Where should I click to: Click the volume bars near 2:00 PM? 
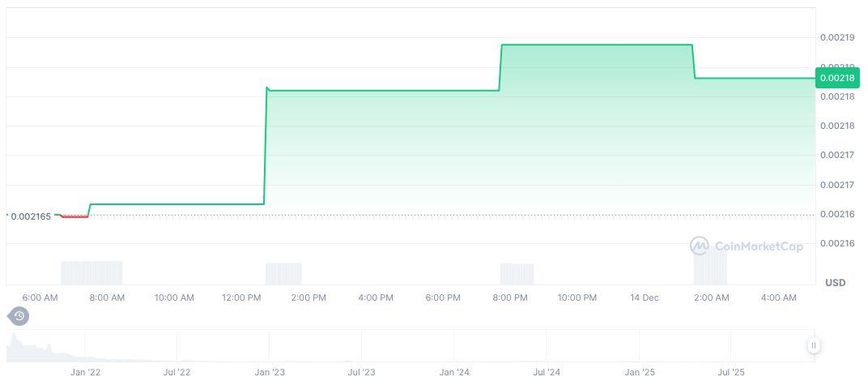283,273
